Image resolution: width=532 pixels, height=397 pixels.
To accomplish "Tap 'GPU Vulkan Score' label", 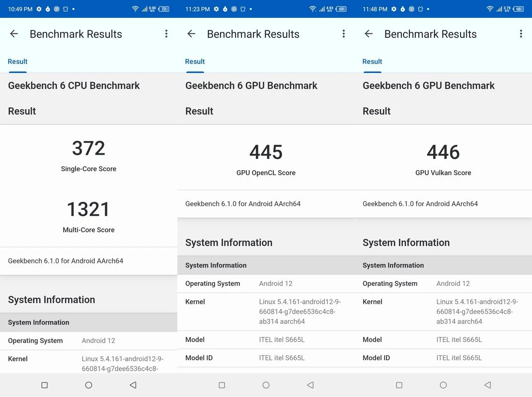I will (x=443, y=173).
